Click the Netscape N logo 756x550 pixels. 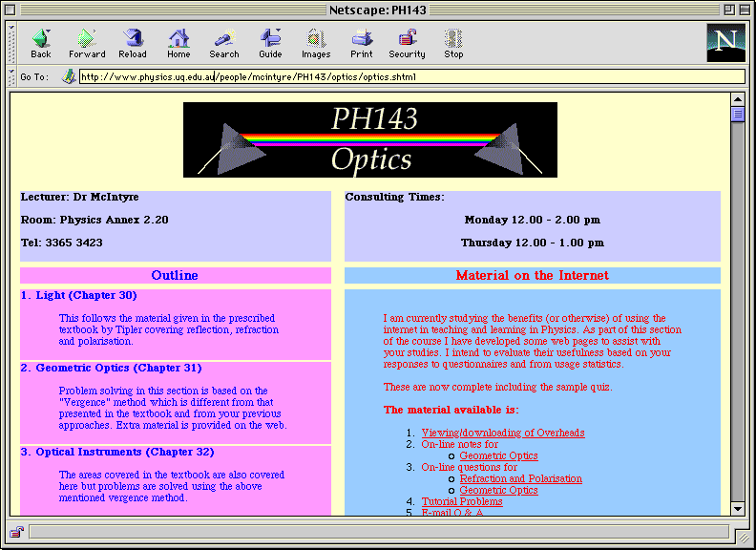point(725,42)
